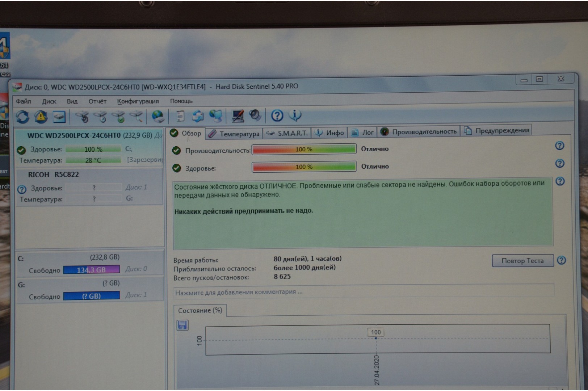588x391 pixels.
Task: Open the Конфигурация menu
Action: (x=138, y=101)
